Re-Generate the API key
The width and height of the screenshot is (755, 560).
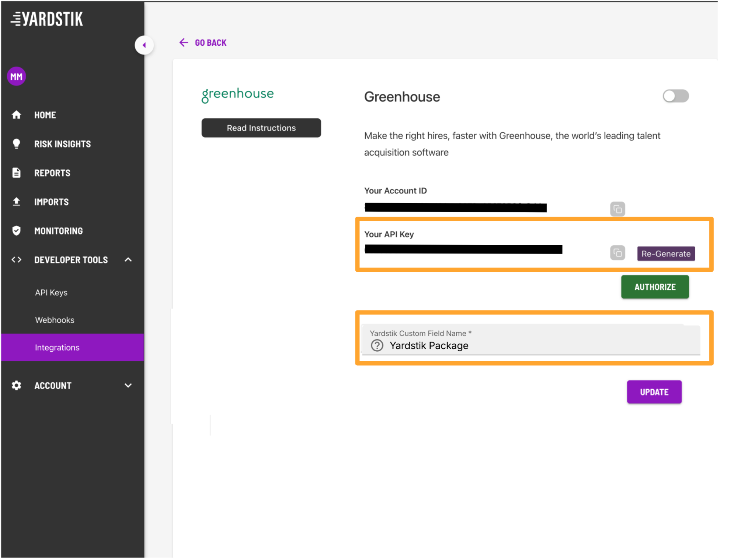coord(666,254)
